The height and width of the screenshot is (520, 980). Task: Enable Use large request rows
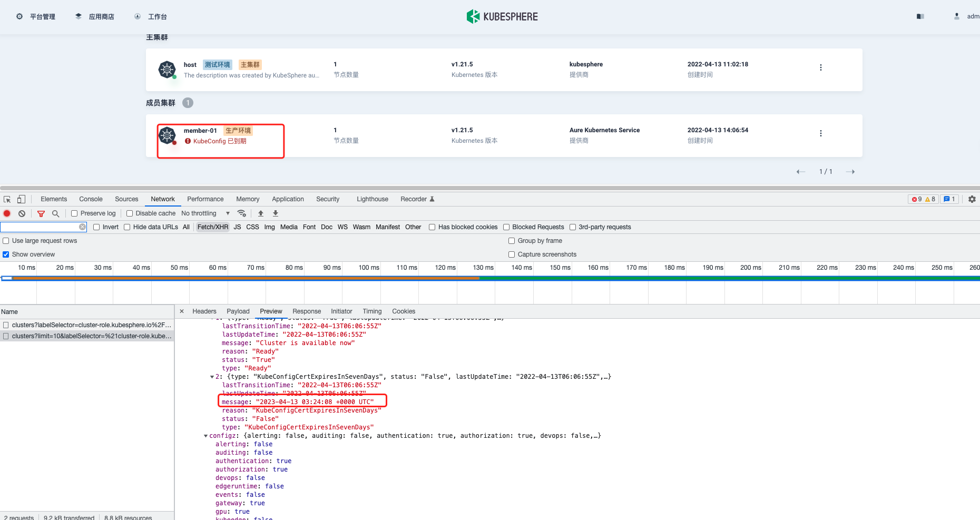pyautogui.click(x=6, y=241)
